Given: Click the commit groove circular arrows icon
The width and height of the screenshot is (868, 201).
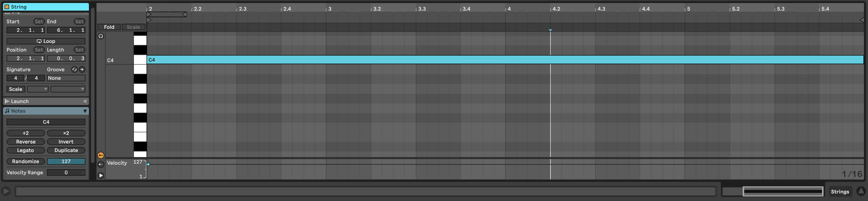Looking at the screenshot, I should [74, 69].
